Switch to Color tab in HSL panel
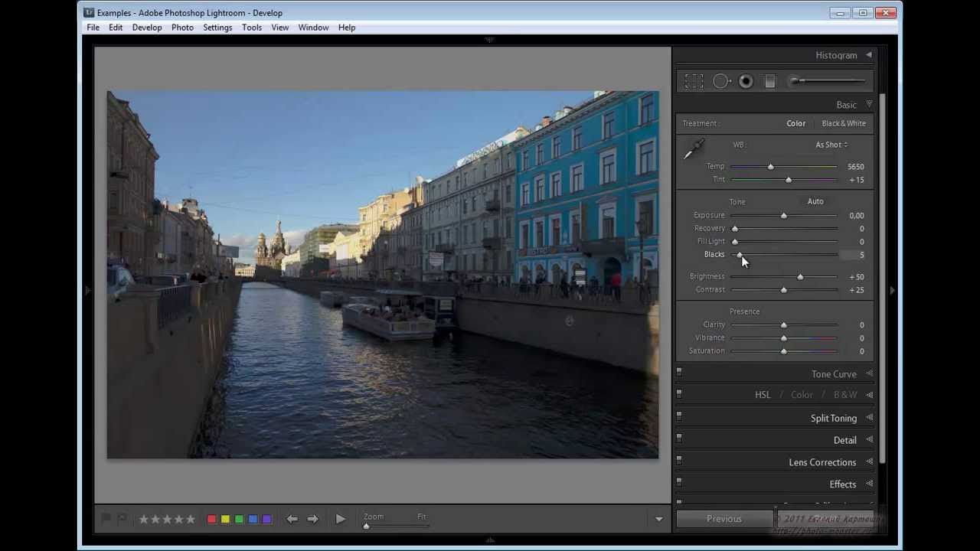This screenshot has height=551, width=980. [802, 395]
